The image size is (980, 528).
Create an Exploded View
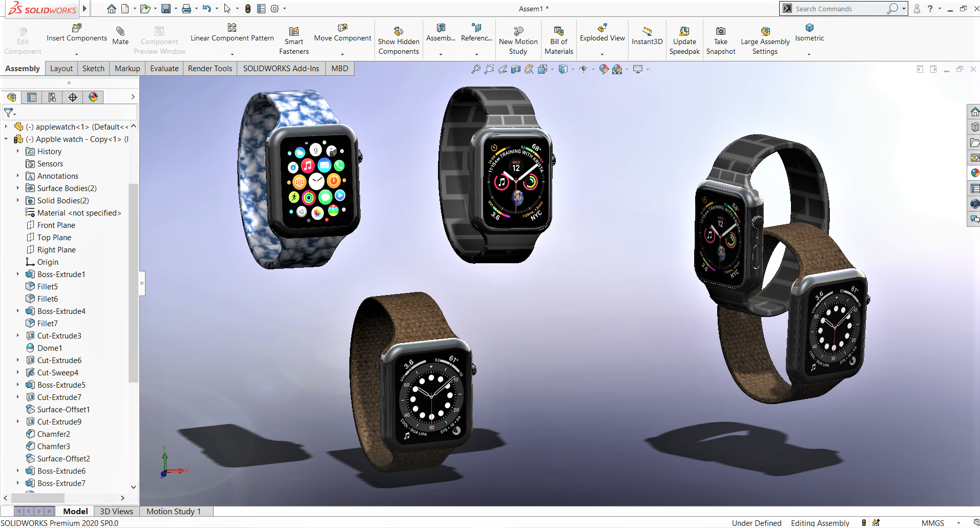(x=602, y=33)
